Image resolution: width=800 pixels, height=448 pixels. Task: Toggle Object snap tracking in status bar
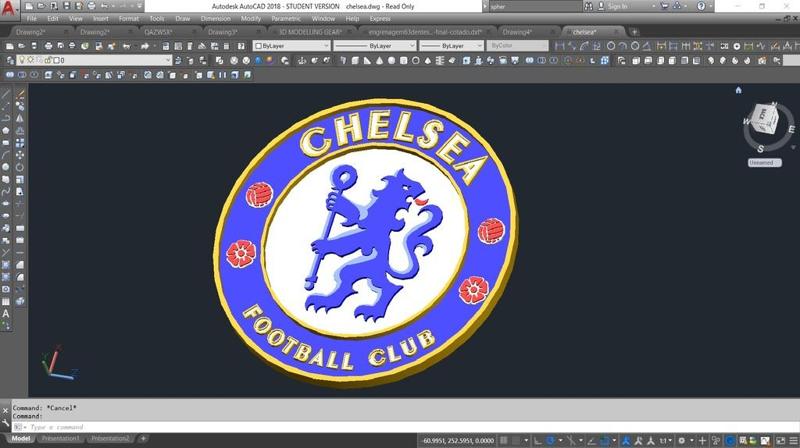pyautogui.click(x=591, y=440)
